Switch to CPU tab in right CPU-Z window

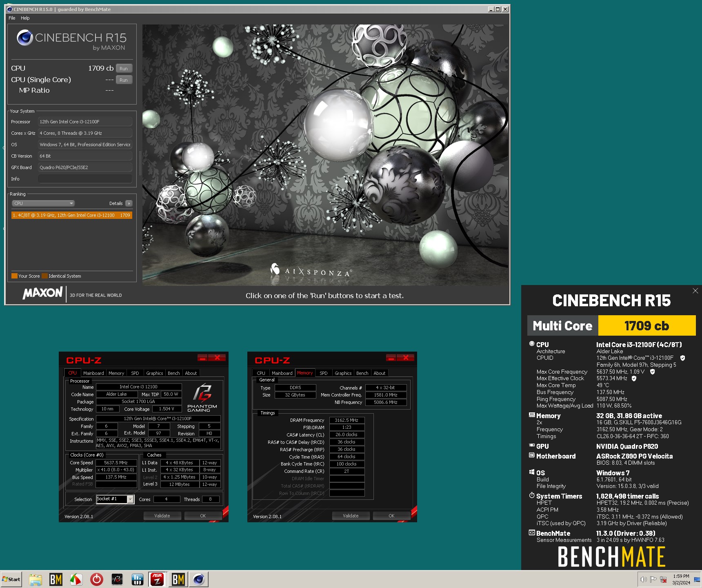point(261,373)
